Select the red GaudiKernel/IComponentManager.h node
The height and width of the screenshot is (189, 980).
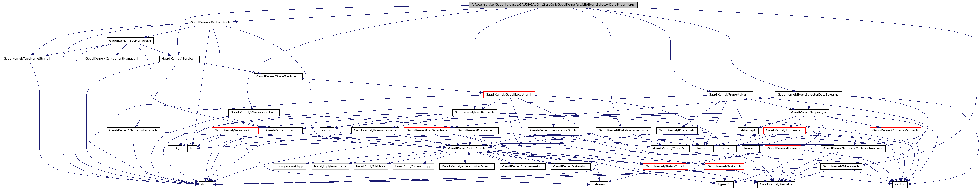pos(113,58)
